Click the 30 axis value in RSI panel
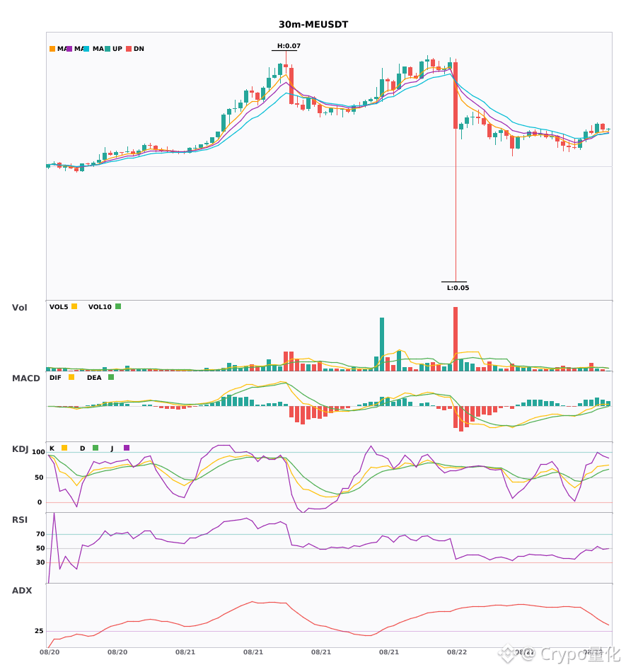Screen dimensions: 626x672 [x=40, y=562]
